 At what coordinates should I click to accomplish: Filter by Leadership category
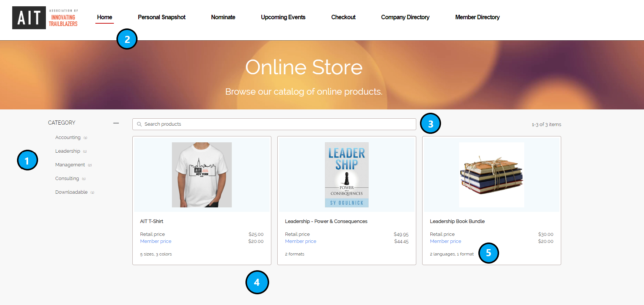pyautogui.click(x=68, y=151)
